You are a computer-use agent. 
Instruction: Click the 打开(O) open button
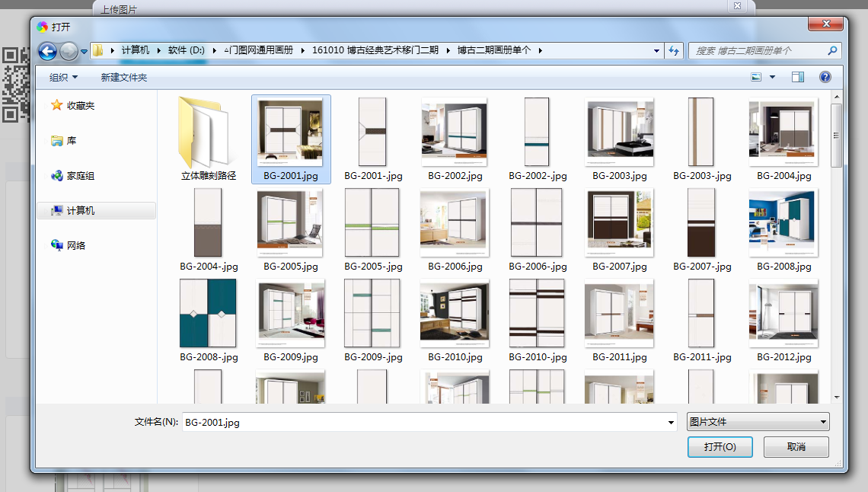click(x=720, y=447)
